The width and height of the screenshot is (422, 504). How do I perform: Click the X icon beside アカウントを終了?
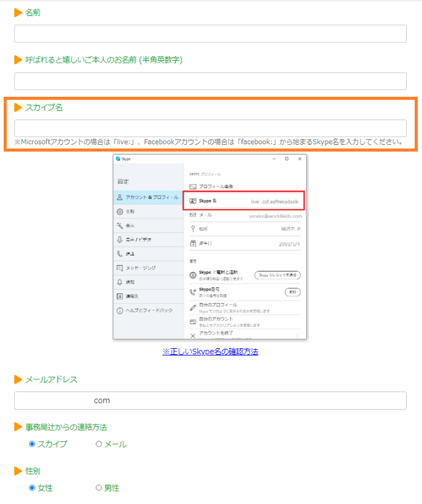tap(193, 336)
